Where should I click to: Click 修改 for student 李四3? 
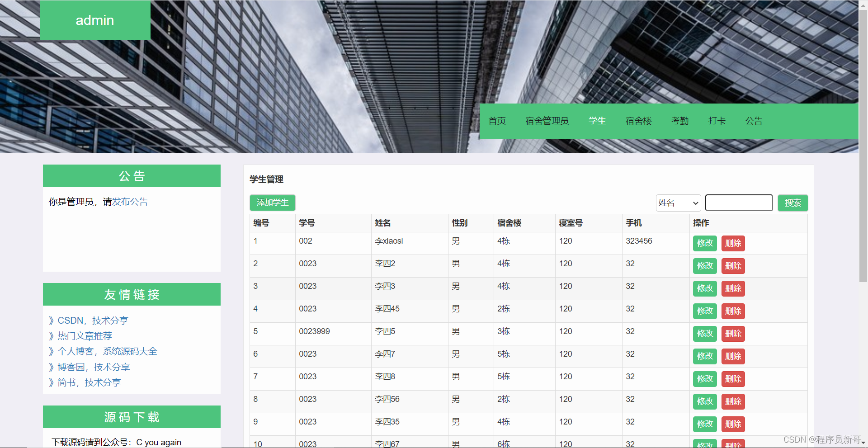point(705,288)
